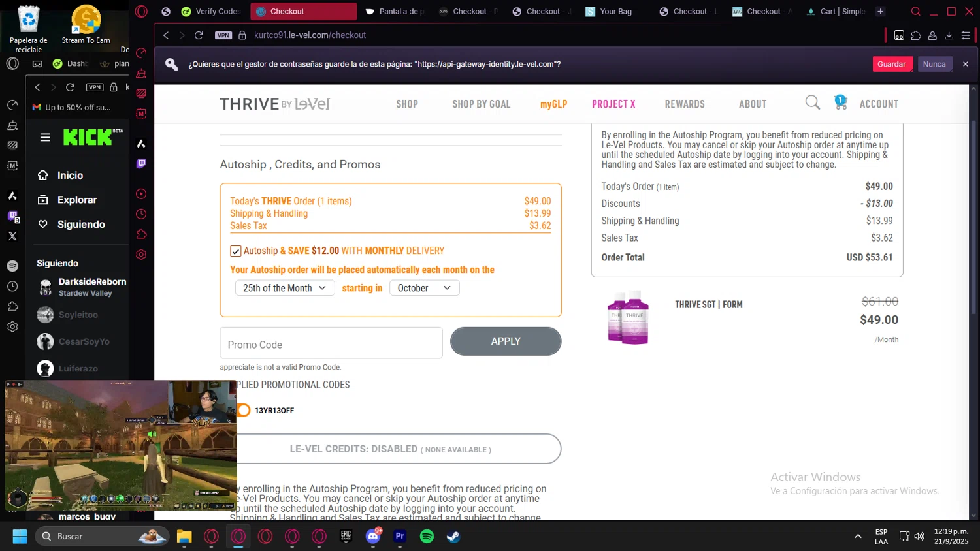Open Spotify in left Opera sidebar
The height and width of the screenshot is (551, 980).
point(12,266)
